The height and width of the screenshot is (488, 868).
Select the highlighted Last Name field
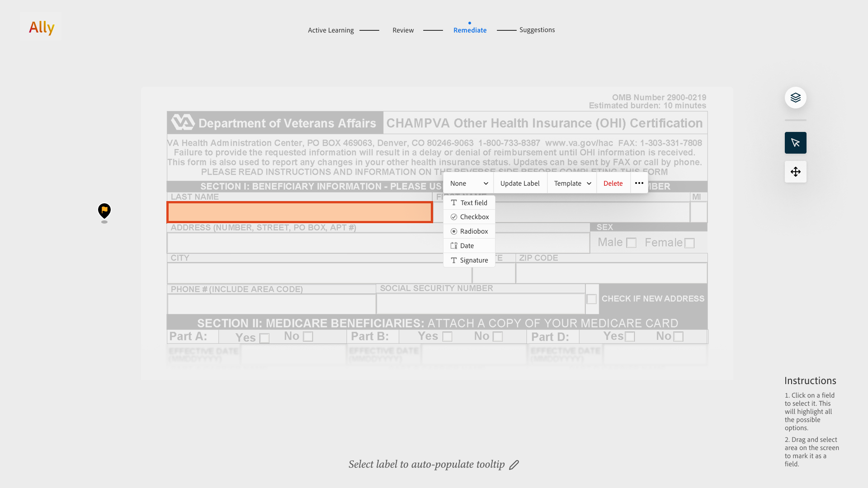pyautogui.click(x=300, y=212)
